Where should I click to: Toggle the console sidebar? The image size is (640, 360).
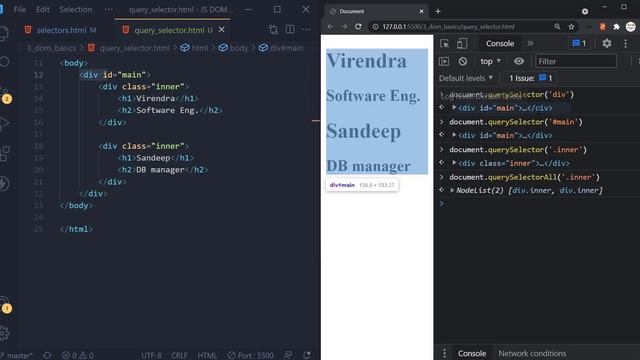tap(444, 61)
